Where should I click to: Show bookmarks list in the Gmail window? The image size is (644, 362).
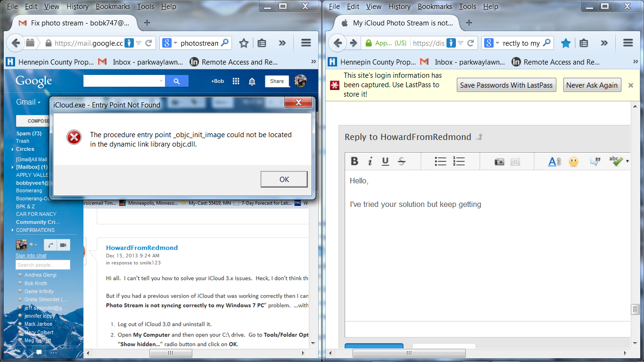[262, 43]
